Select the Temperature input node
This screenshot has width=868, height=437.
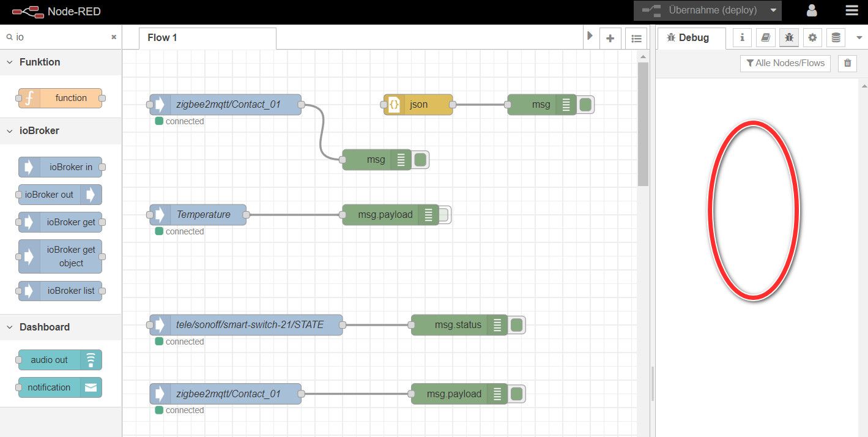click(x=198, y=215)
